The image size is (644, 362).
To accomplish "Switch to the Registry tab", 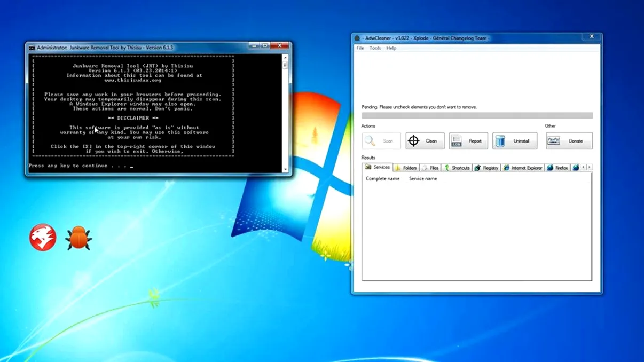I will pos(486,167).
